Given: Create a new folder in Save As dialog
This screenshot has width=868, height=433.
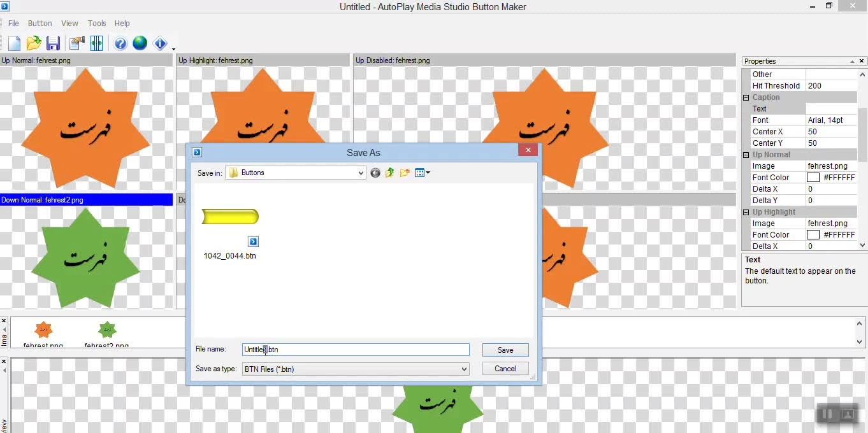Looking at the screenshot, I should pos(405,173).
